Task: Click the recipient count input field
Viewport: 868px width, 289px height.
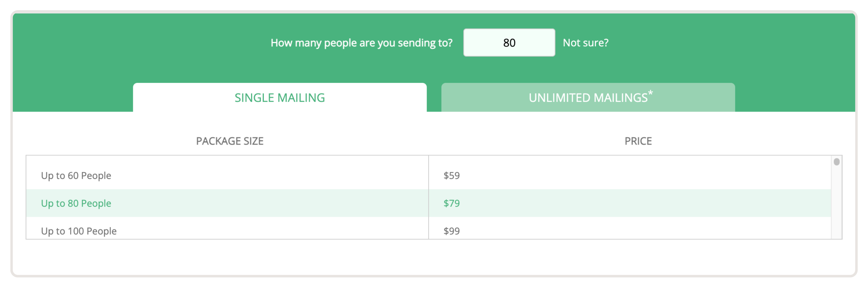Action: (509, 43)
